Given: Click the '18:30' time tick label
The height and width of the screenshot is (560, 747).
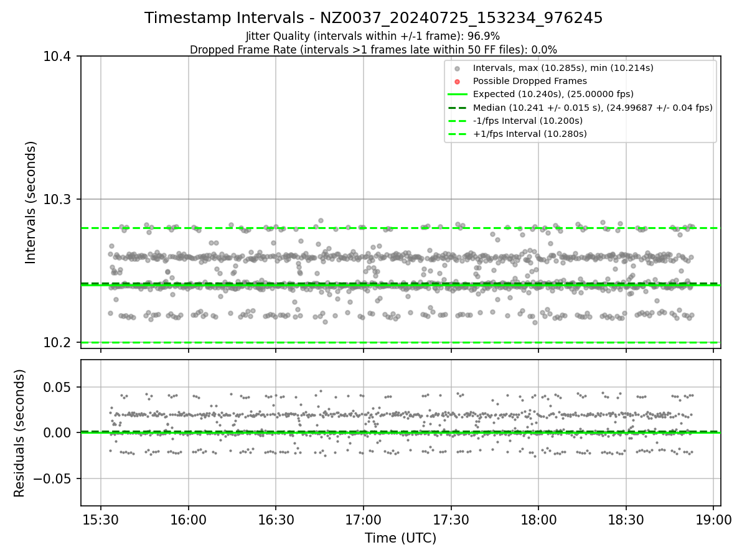Looking at the screenshot, I should (x=626, y=520).
